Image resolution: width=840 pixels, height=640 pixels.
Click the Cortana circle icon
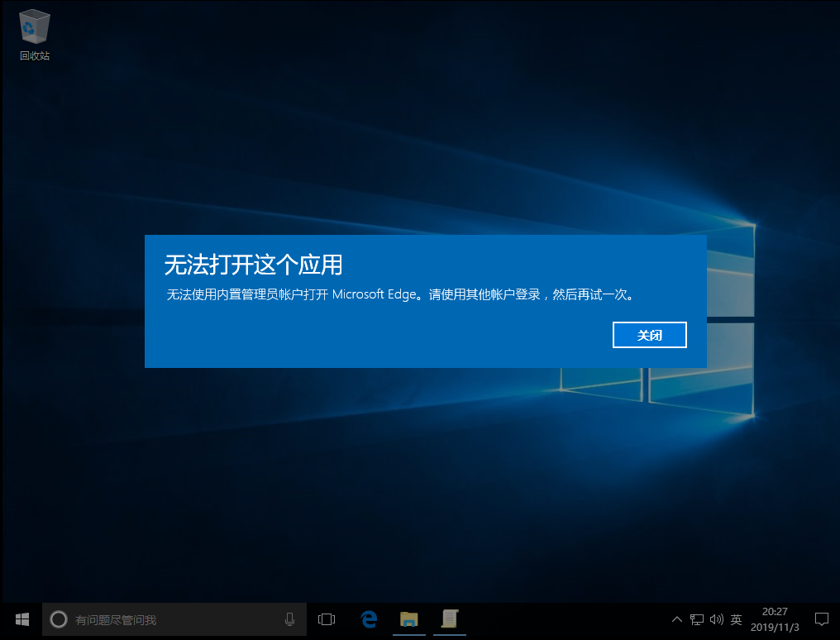[x=59, y=619]
